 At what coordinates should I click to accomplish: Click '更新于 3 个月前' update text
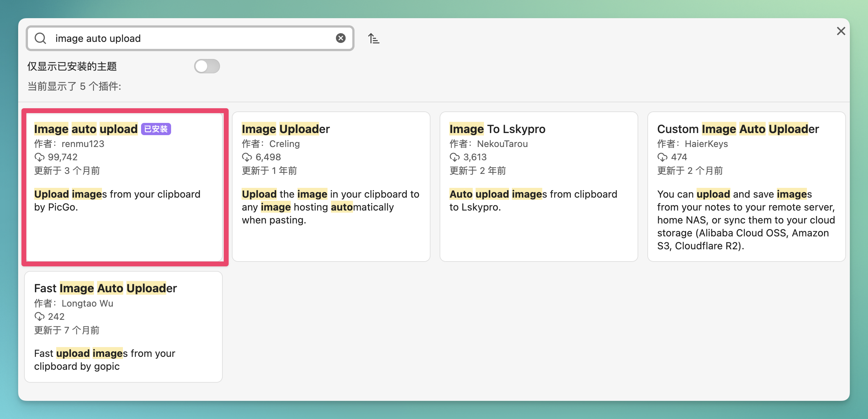(67, 171)
